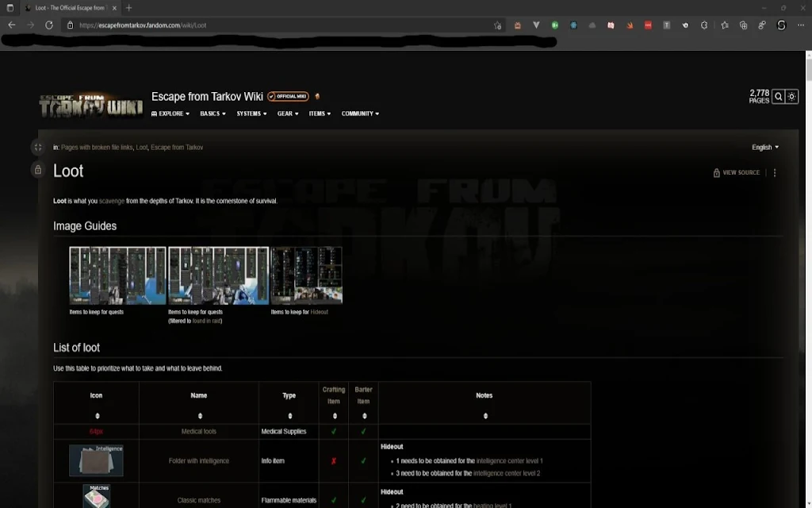
Task: Open the white fox-face extension icon
Action: click(685, 25)
